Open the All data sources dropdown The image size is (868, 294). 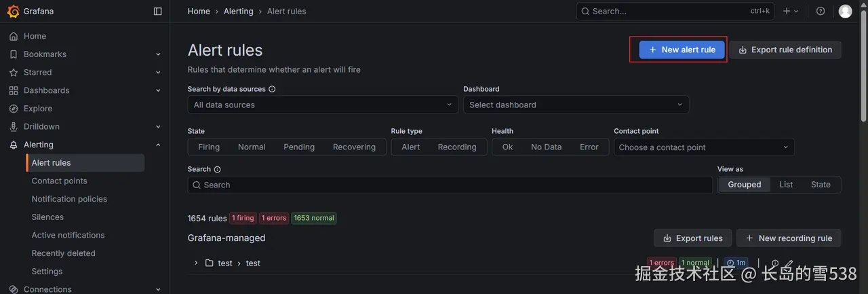point(323,105)
